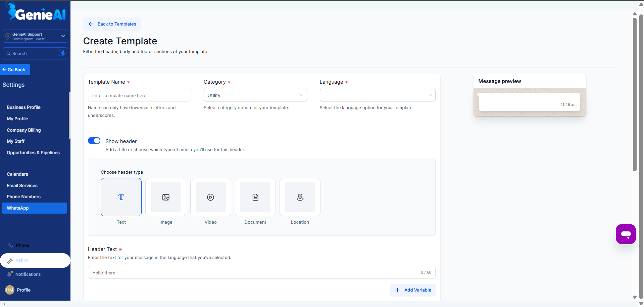644x307 pixels.
Task: Click the Add Variable button
Action: click(413, 290)
